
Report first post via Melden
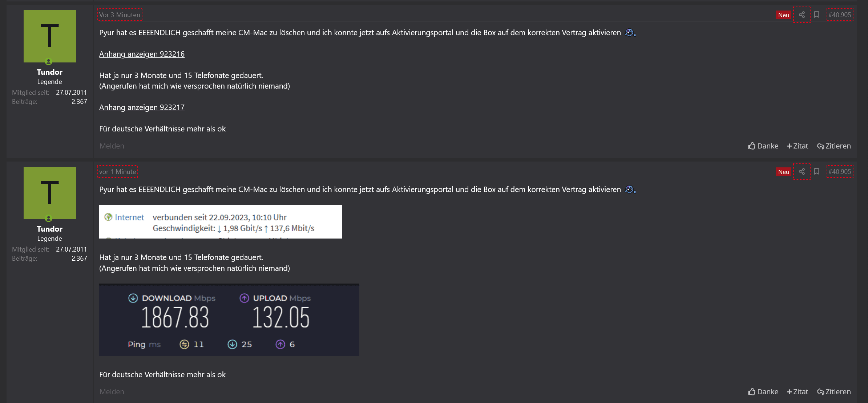coord(112,146)
